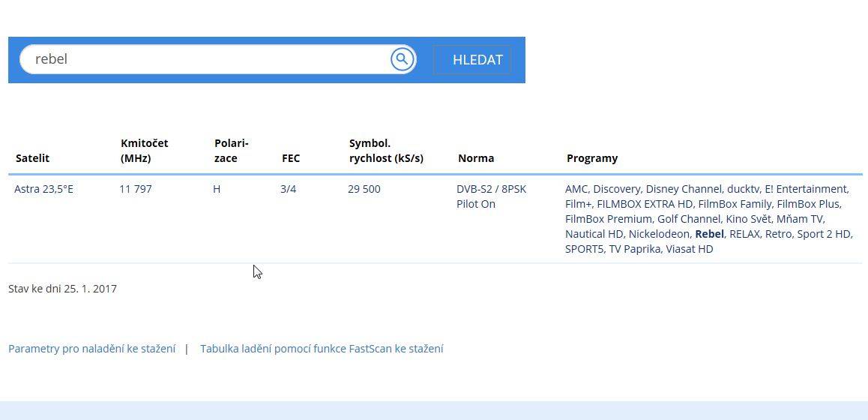868x420 pixels.
Task: Click 'Kino Svět' in the programs list
Action: (x=748, y=219)
